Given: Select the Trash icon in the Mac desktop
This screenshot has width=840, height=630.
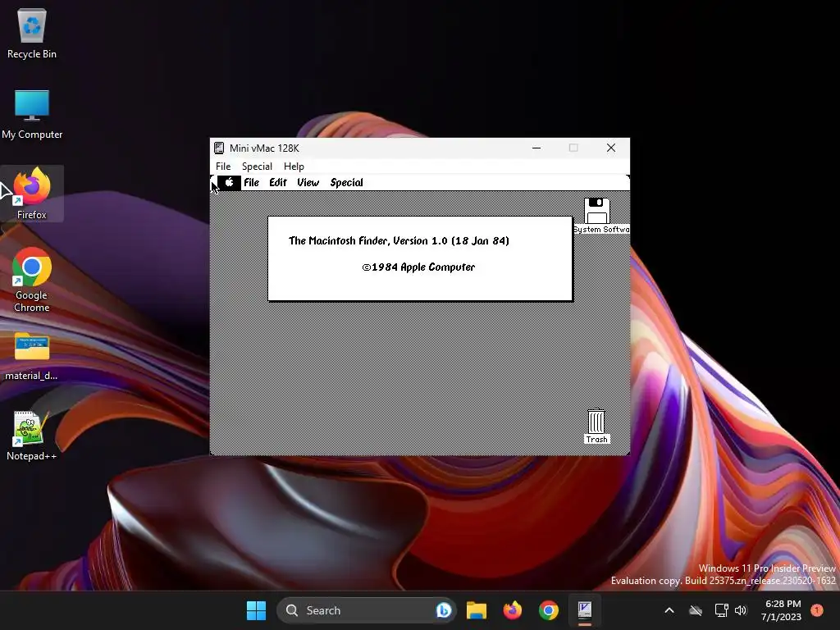Looking at the screenshot, I should click(x=596, y=427).
